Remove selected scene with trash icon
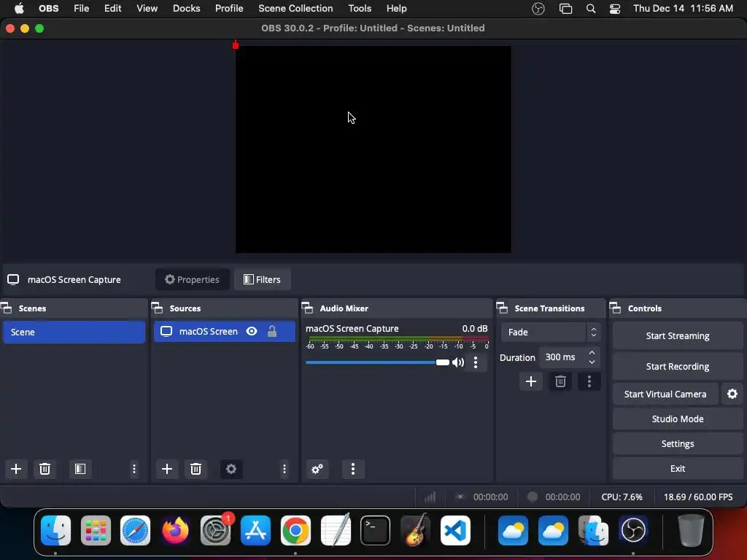The height and width of the screenshot is (560, 747). pyautogui.click(x=44, y=469)
